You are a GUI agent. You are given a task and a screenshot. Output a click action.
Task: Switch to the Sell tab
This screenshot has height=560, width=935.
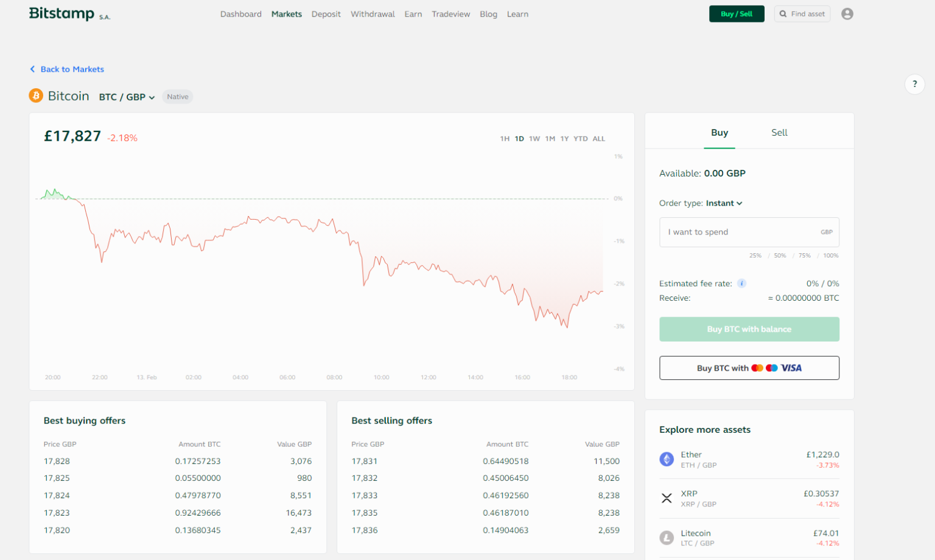tap(779, 132)
